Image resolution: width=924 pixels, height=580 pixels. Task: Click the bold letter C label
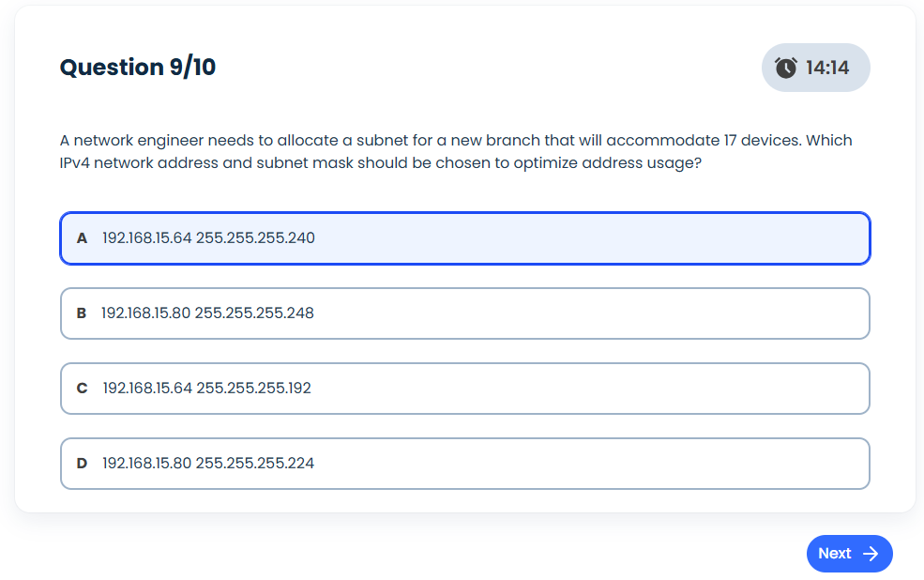pyautogui.click(x=82, y=389)
